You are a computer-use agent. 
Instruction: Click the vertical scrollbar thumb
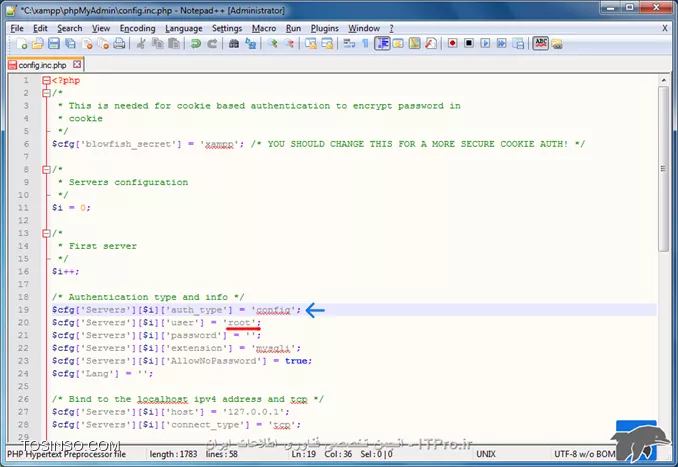click(x=663, y=169)
